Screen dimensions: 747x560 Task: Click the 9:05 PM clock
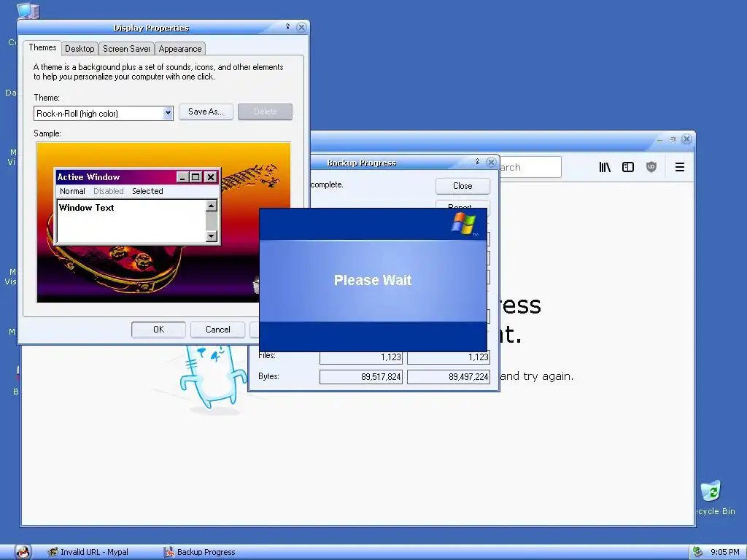724,553
